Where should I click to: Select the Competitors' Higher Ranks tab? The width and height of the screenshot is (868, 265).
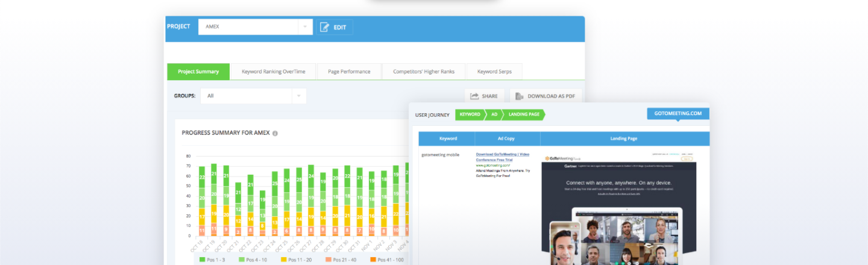point(424,72)
